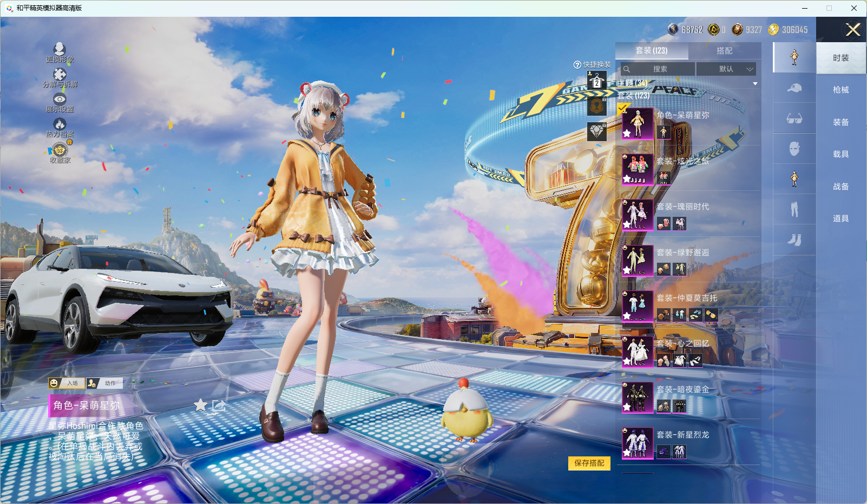Select the face mask category icon

coord(794,149)
